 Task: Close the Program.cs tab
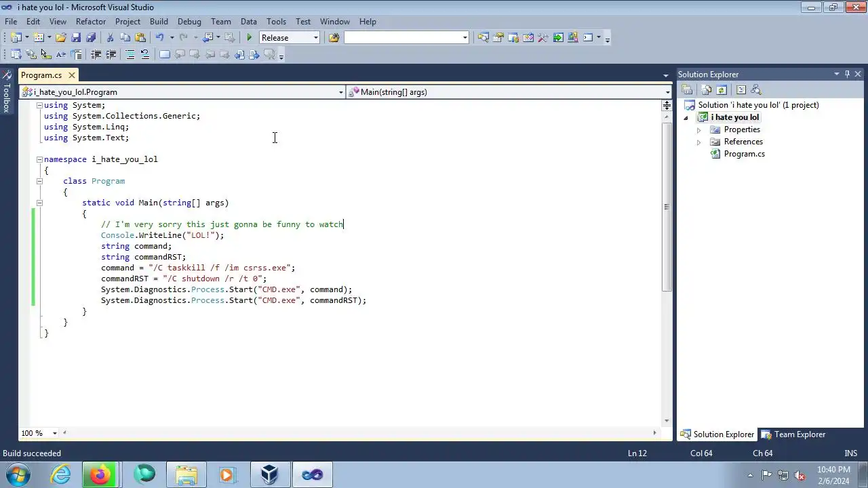point(72,75)
